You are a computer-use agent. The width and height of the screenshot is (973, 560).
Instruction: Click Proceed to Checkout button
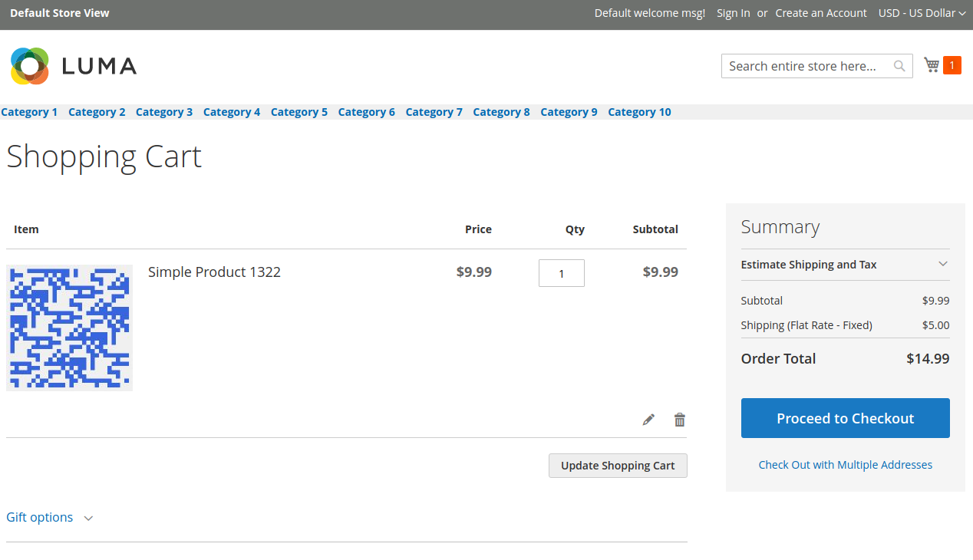tap(845, 418)
